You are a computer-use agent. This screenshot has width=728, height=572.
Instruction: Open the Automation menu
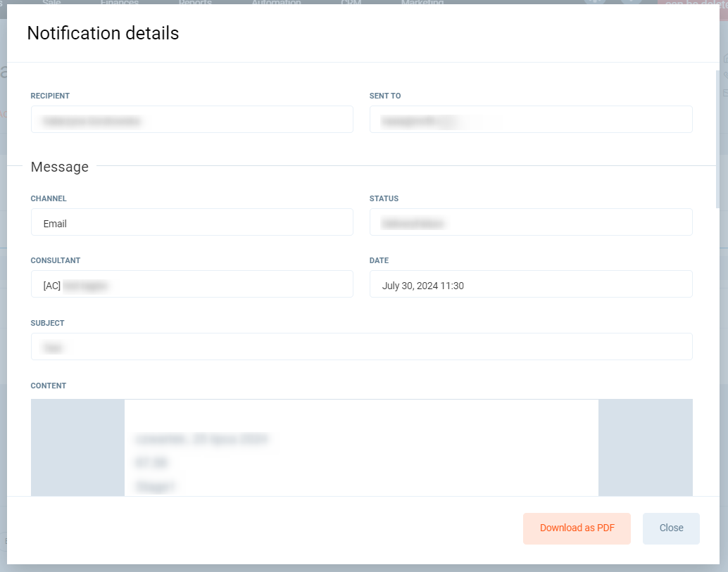pyautogui.click(x=276, y=3)
